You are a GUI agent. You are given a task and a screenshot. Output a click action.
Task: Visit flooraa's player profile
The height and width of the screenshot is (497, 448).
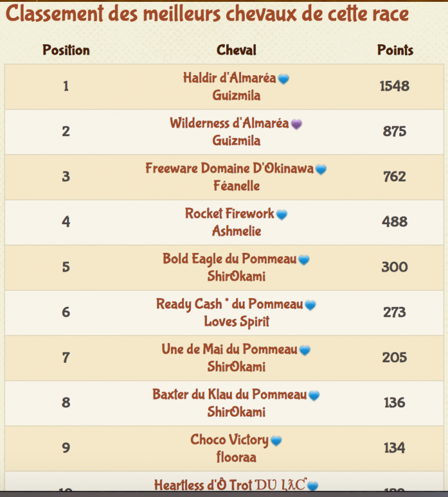click(x=237, y=457)
